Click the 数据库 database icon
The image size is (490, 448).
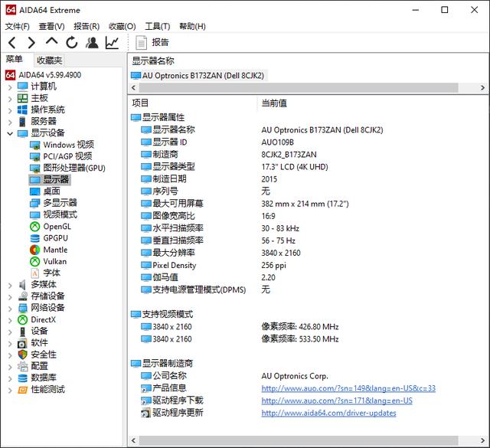pyautogui.click(x=22, y=378)
